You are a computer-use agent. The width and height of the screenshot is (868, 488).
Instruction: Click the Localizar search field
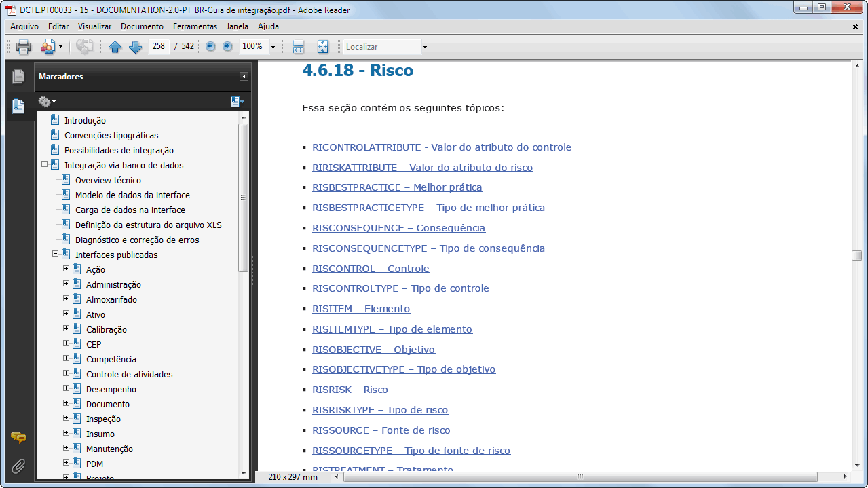click(382, 47)
